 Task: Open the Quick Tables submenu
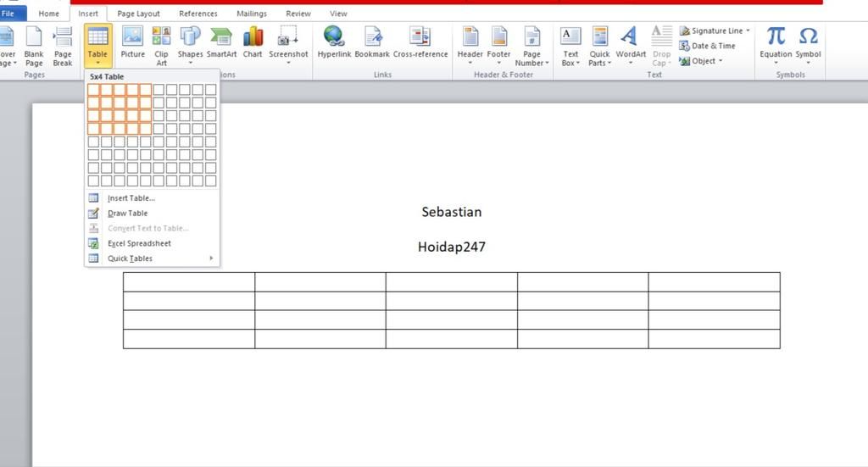[x=152, y=259]
